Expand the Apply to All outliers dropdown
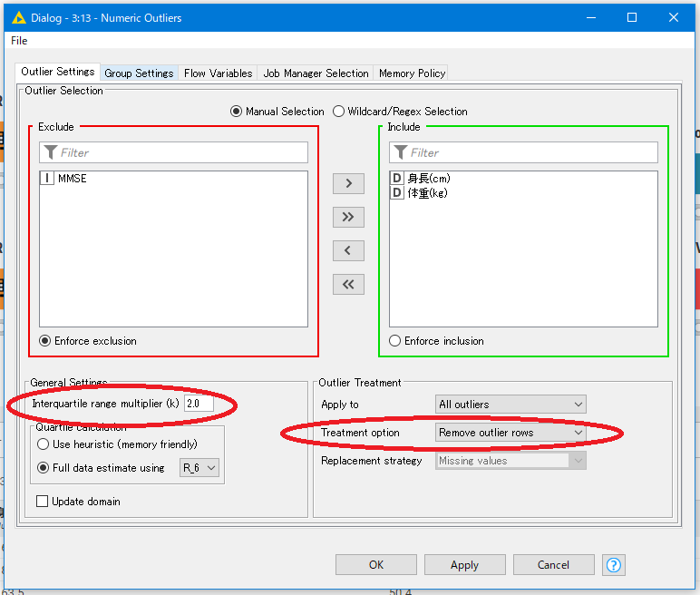Viewport: 700px width, 595px height. pyautogui.click(x=510, y=405)
